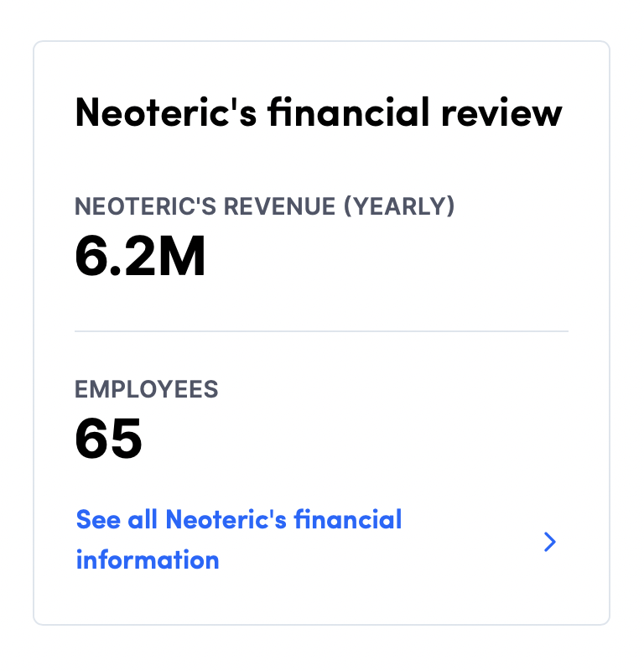Screen dimensions: 644x671
Task: Click the word information in blue link
Action: [148, 560]
